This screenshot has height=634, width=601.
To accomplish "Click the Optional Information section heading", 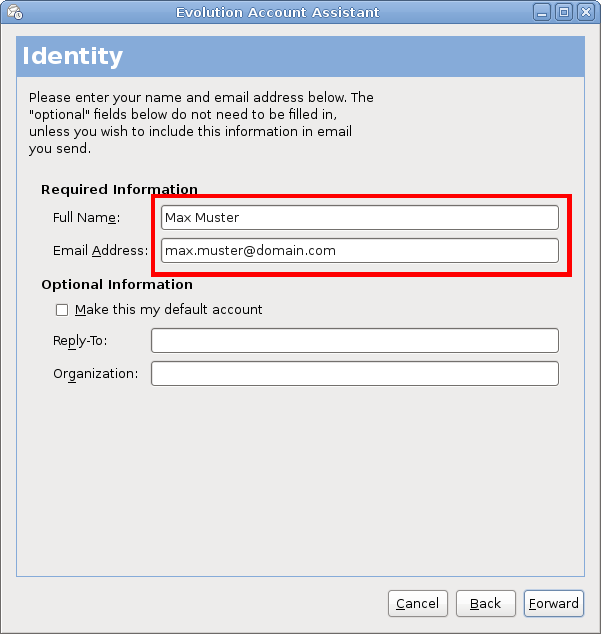I will coord(117,285).
